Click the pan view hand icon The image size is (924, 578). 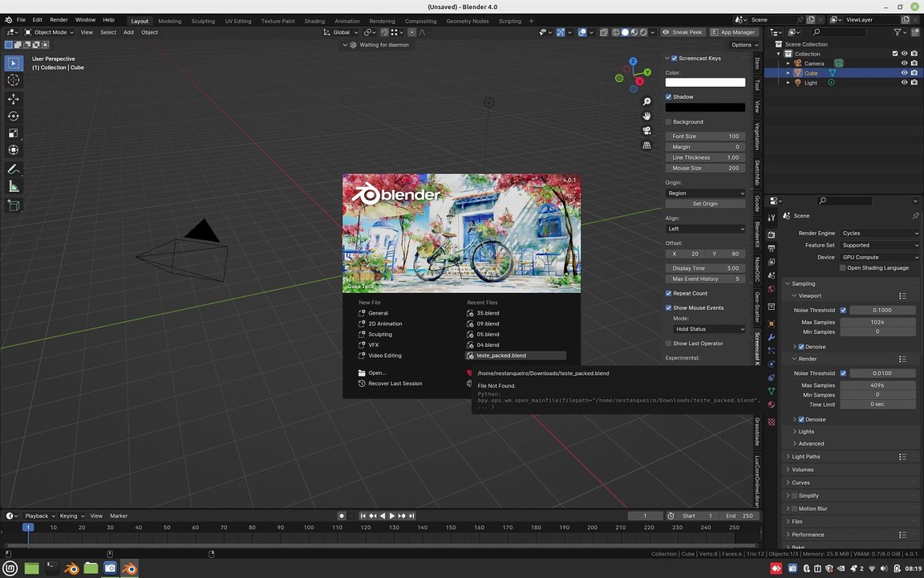646,116
